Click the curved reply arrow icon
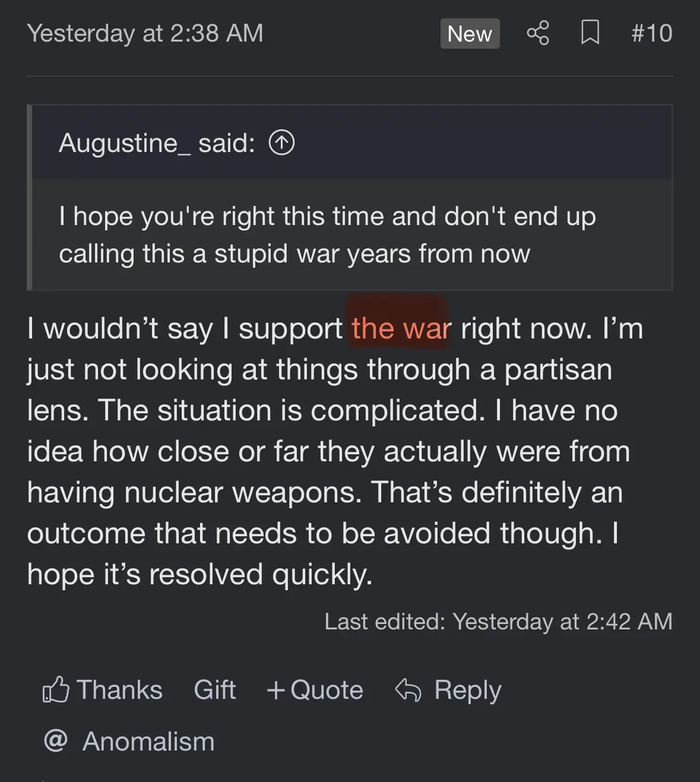The image size is (700, 782). (408, 690)
